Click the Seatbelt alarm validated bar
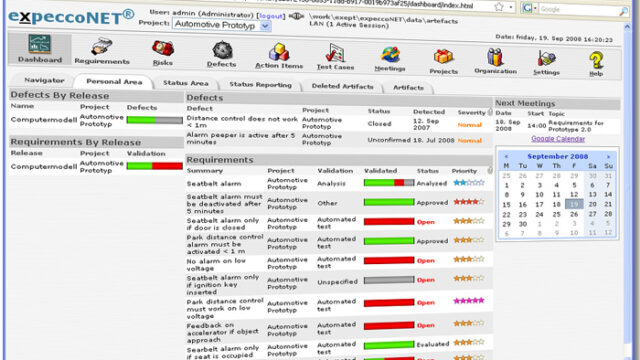This screenshot has width=640, height=360. click(389, 183)
